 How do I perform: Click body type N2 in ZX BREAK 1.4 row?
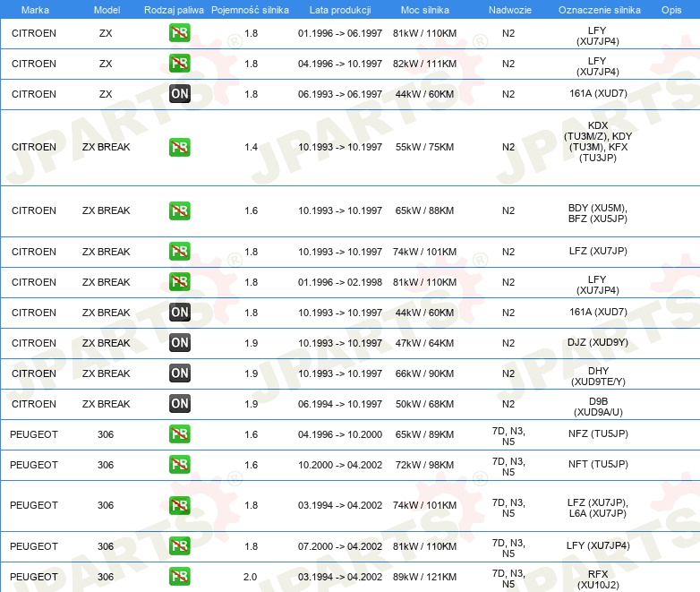point(508,147)
